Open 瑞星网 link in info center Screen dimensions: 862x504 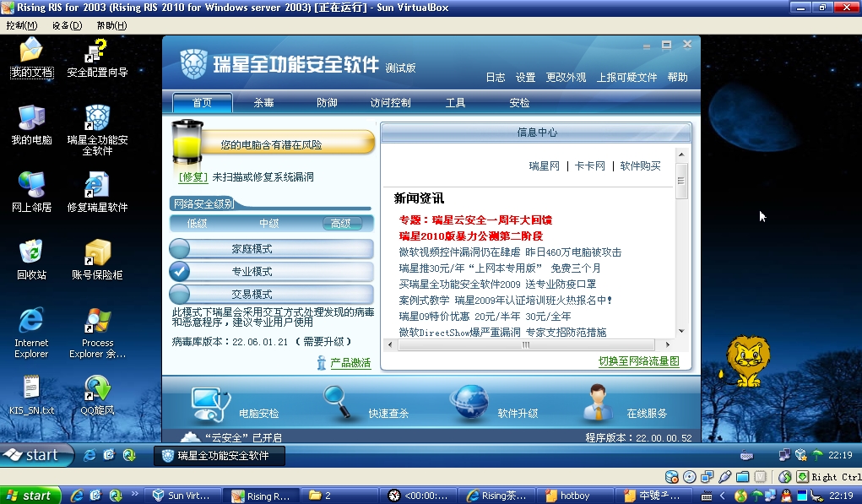pos(545,166)
